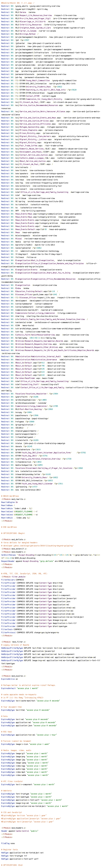Click the '/stewardshipsunday/letter' redirect line
The width and height of the screenshot is (103, 868).
point(26,474)
